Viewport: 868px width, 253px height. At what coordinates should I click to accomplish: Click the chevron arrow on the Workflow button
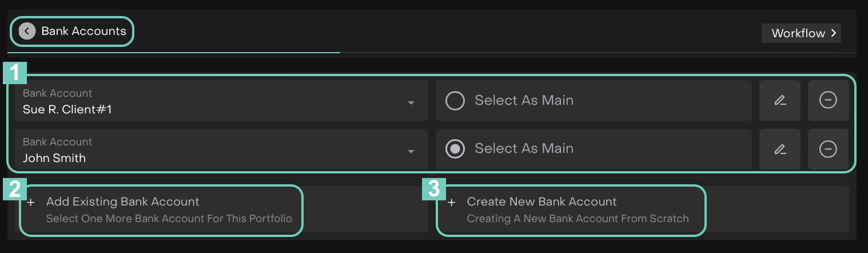(x=834, y=33)
